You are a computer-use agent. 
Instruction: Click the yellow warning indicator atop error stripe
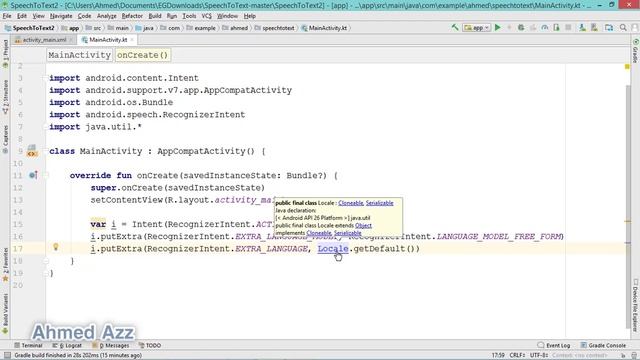click(627, 67)
